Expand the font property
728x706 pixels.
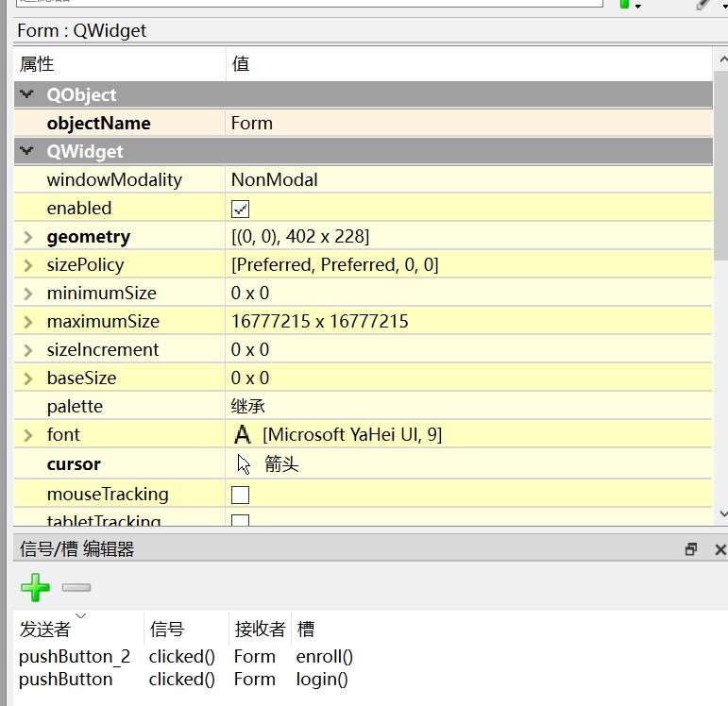point(28,435)
